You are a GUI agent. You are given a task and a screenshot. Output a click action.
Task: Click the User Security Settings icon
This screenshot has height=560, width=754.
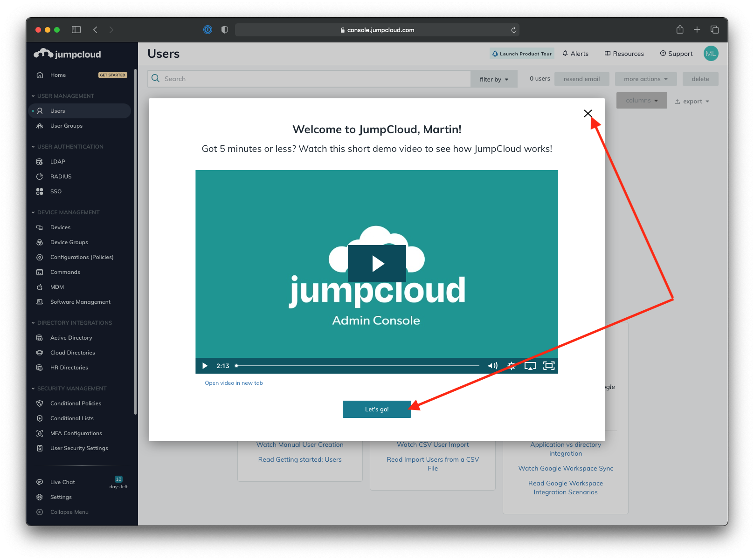click(x=40, y=448)
